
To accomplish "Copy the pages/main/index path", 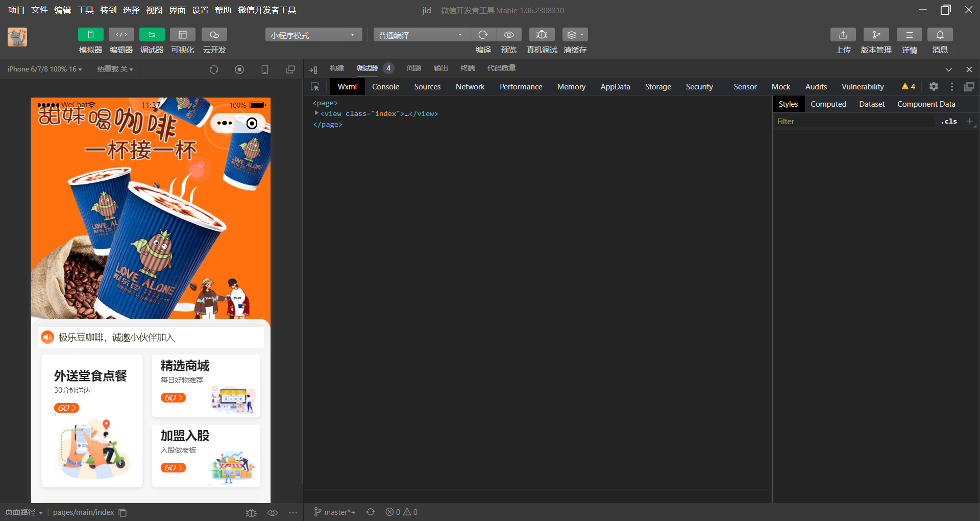I will [122, 512].
